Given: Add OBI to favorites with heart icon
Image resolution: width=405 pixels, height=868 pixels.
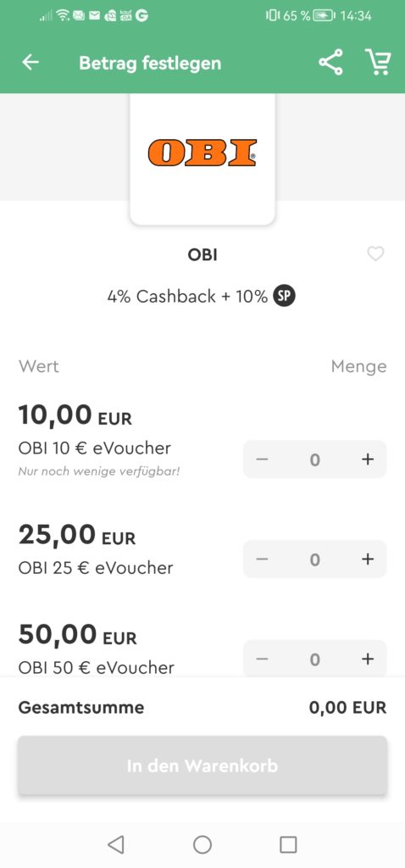Looking at the screenshot, I should click(375, 254).
